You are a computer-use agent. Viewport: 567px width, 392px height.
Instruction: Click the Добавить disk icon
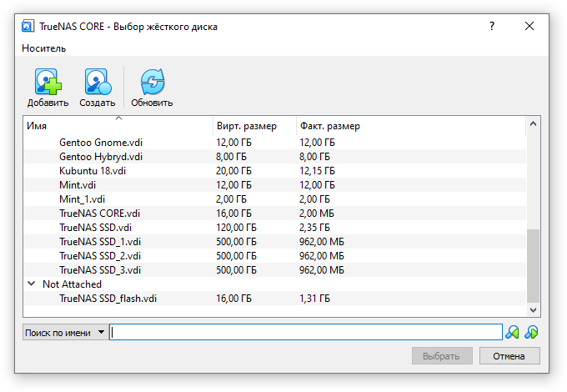[48, 82]
